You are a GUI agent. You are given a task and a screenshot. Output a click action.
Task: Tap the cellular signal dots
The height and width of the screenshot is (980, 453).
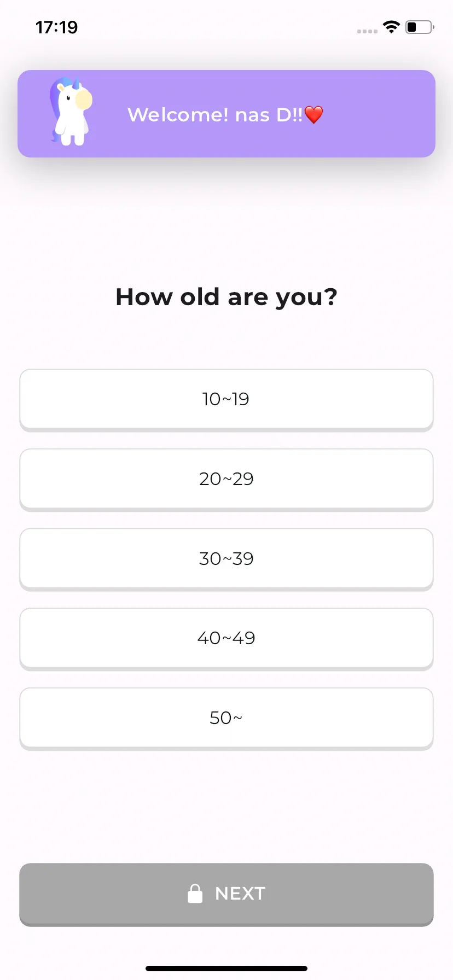(x=367, y=31)
